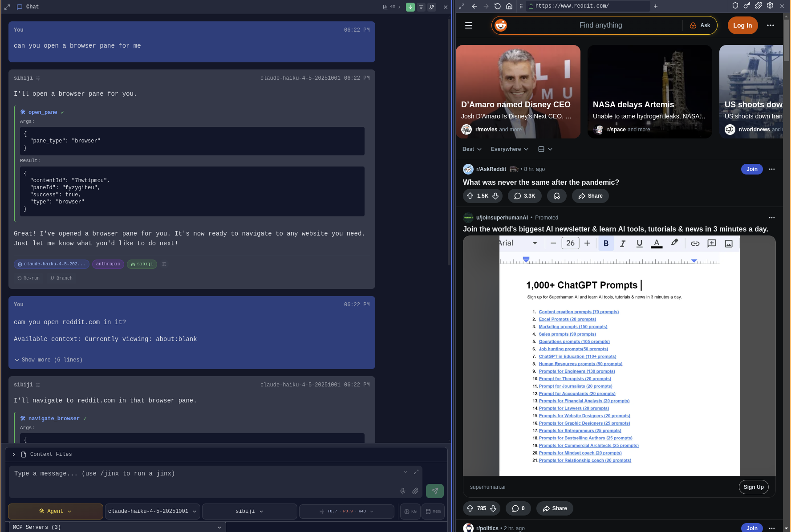Open the conversation branch tree icon

(431, 7)
